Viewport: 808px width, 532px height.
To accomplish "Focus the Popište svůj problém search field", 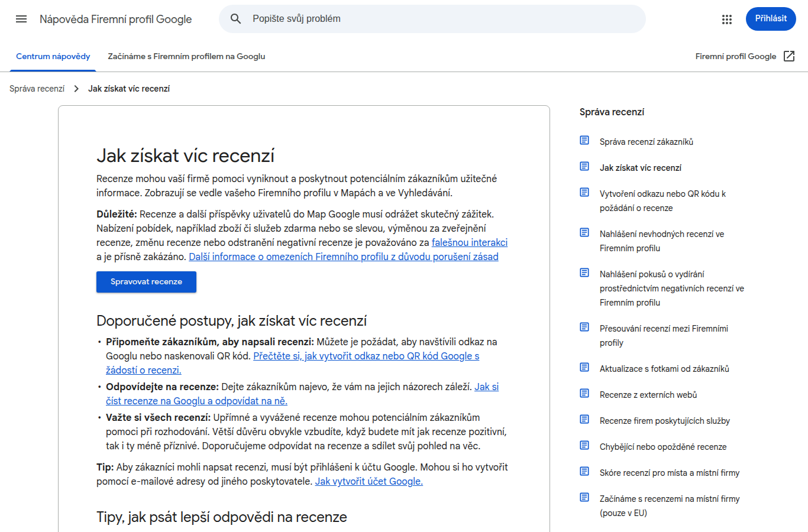I will tap(432, 19).
